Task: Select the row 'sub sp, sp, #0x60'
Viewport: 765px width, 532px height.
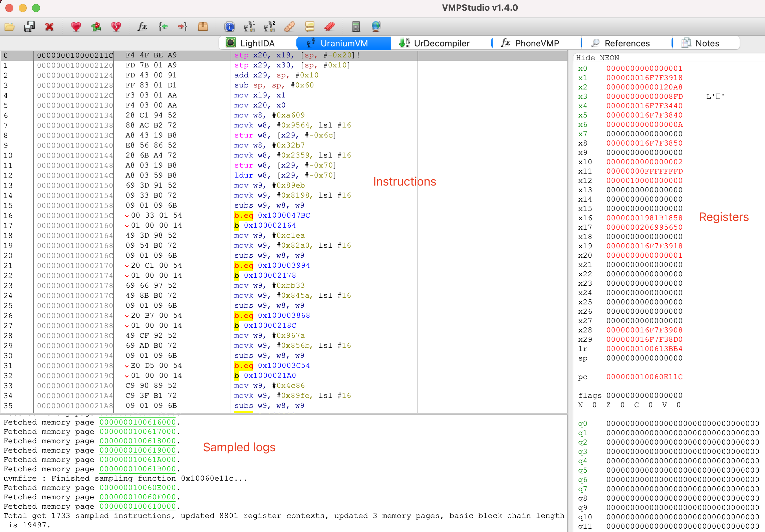Action: tap(284, 85)
